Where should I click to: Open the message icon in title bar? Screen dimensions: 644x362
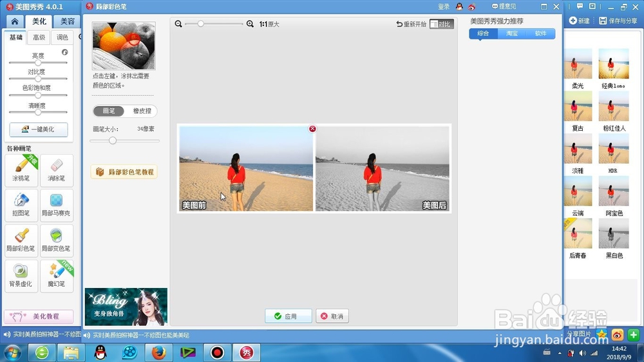(580, 6)
